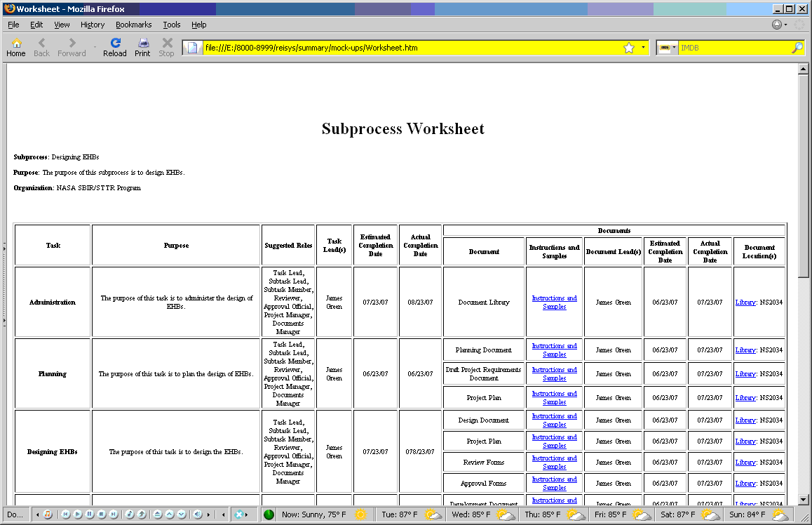Open Instructions and Samples for Document Library
The image size is (812, 525).
pyautogui.click(x=554, y=302)
